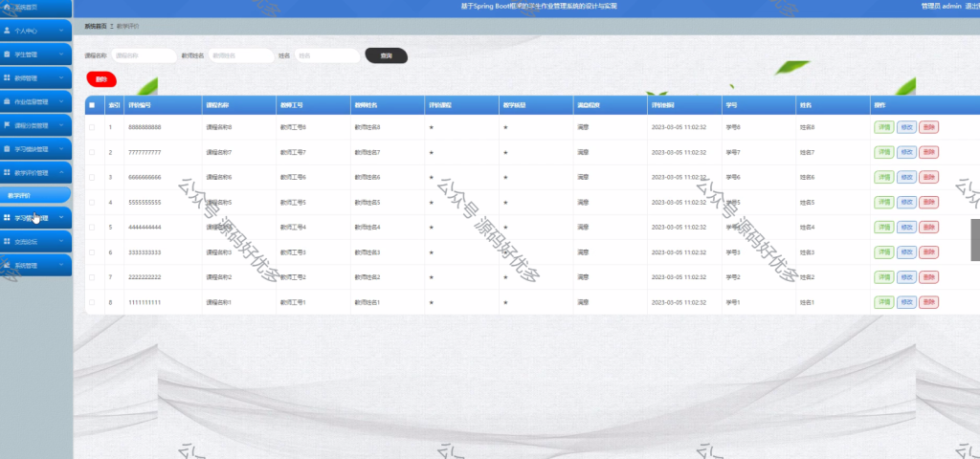Click the grid icon beside 交流论坛

7,241
